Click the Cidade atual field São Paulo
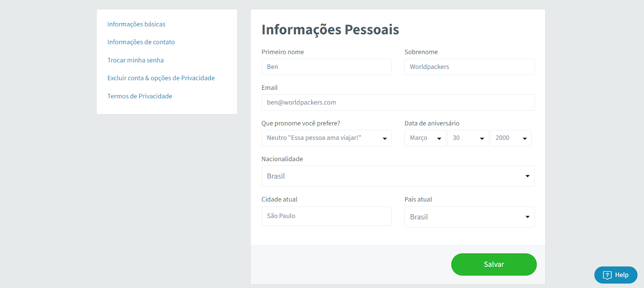Viewport: 644px width, 288px height. point(326,216)
